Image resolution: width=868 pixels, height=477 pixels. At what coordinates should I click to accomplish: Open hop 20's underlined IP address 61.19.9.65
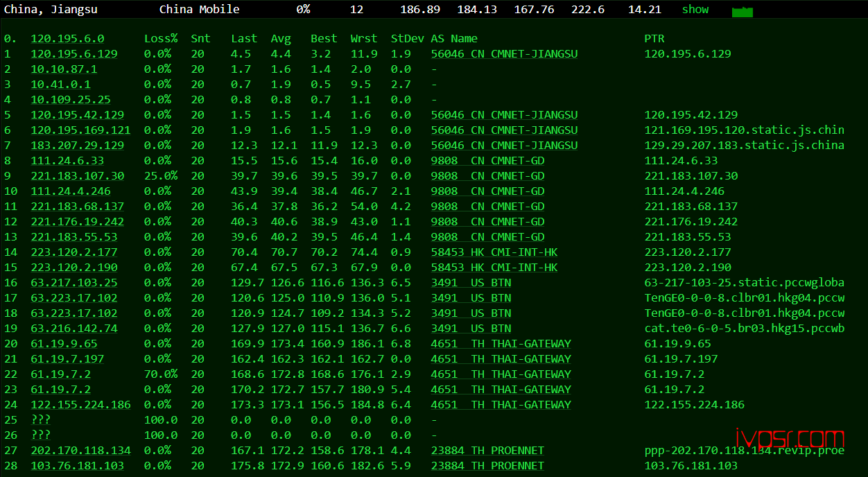tap(64, 344)
